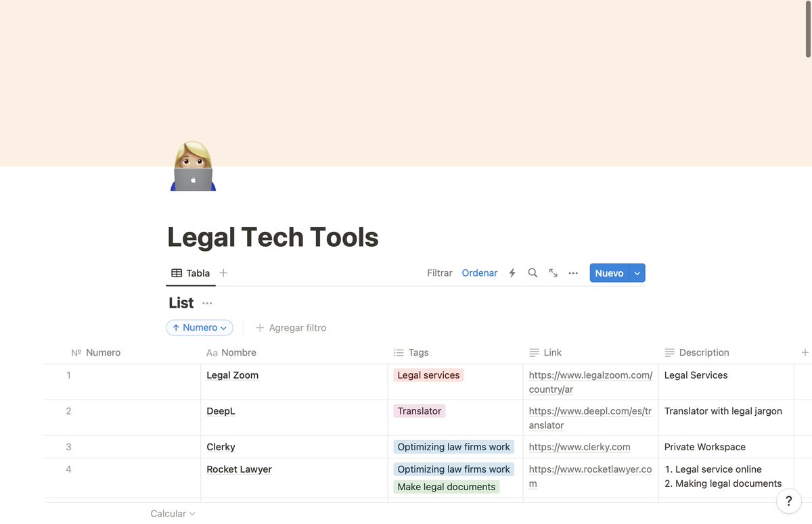Open the Calcular dropdown at the bottom

tap(172, 513)
